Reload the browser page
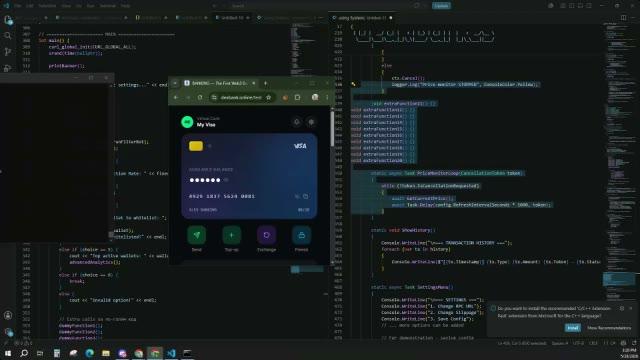 pyautogui.click(x=200, y=98)
